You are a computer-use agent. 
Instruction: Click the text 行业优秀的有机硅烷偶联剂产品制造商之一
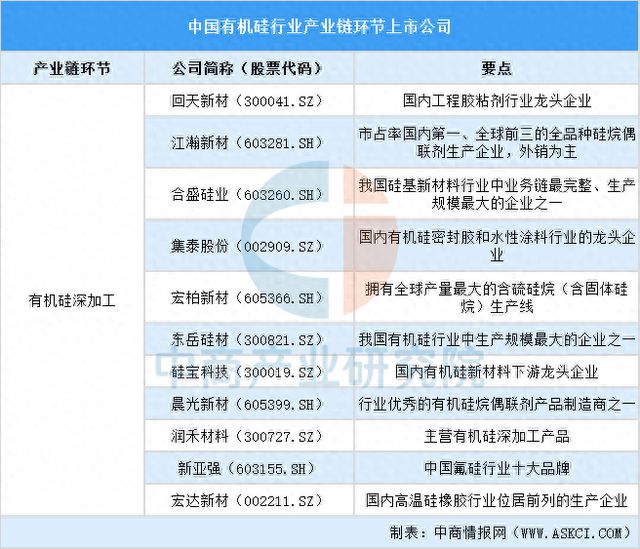coord(497,404)
